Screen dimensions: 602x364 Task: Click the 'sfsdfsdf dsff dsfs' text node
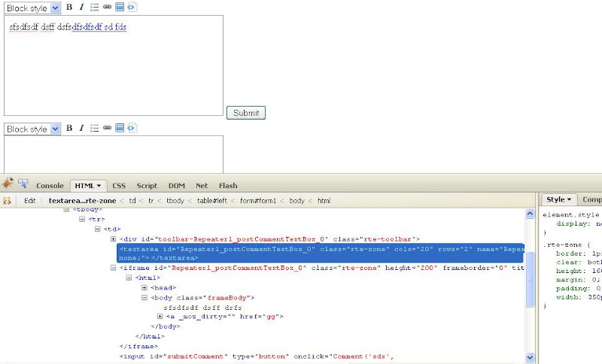click(x=202, y=308)
